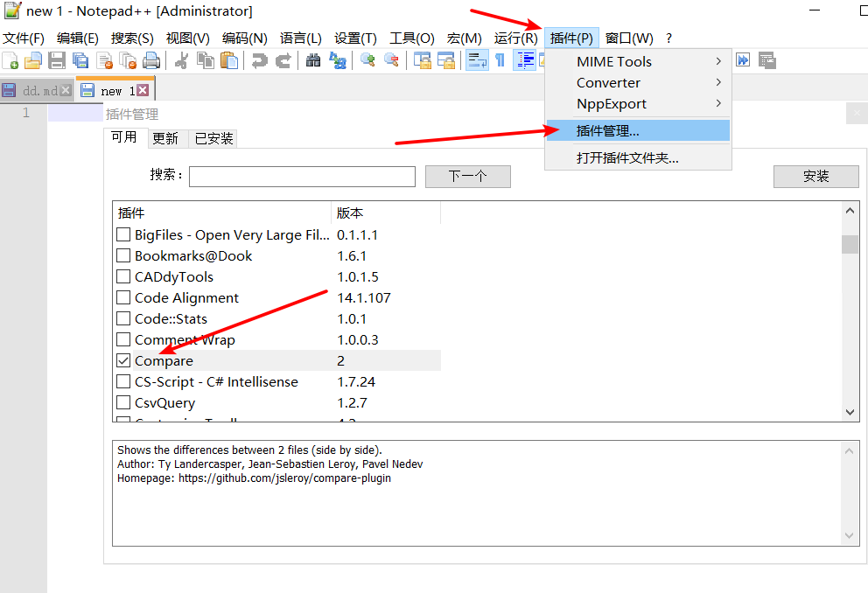
Task: Click the 安装 button
Action: click(816, 177)
